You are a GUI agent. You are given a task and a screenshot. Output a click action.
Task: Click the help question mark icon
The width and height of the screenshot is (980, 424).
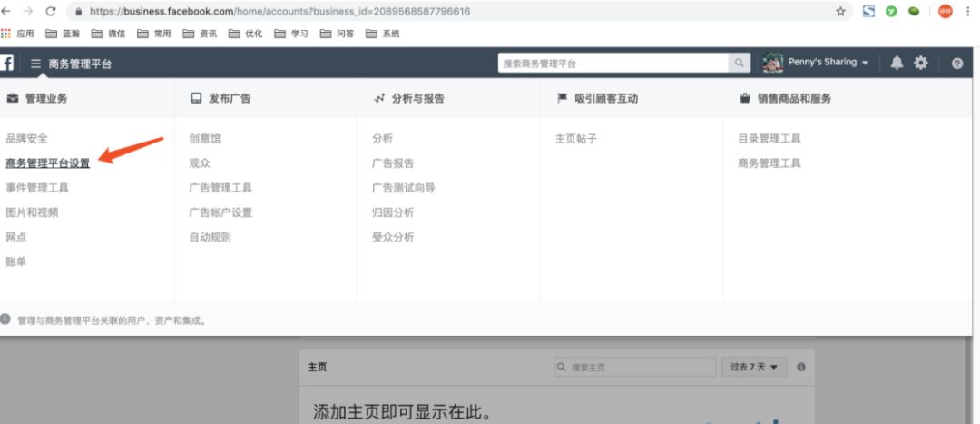pyautogui.click(x=957, y=64)
